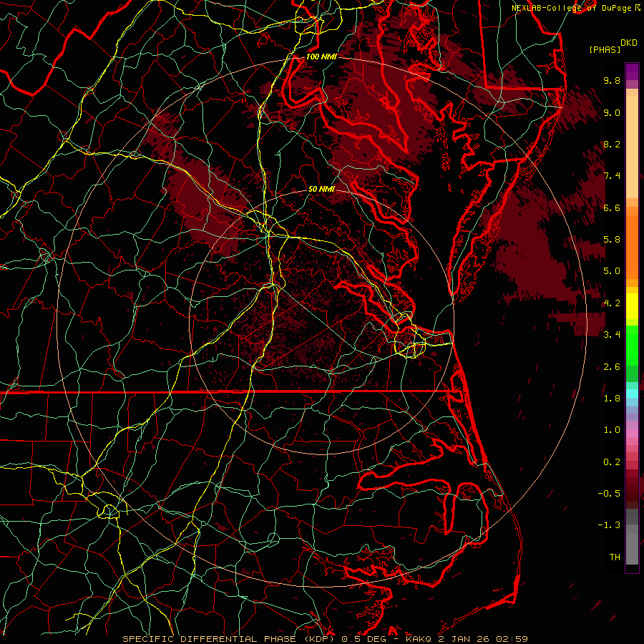
Task: Click the -1.3 color scale value
Action: [x=609, y=525]
